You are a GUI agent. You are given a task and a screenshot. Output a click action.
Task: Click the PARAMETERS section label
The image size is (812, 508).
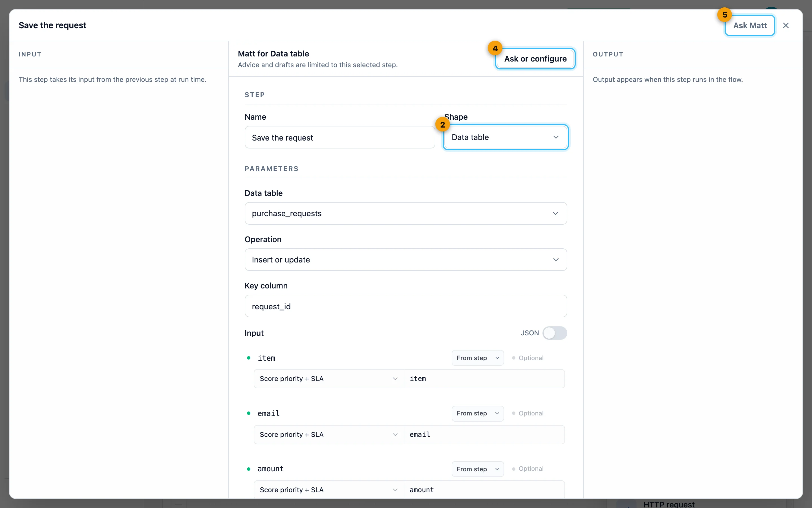tap(272, 169)
